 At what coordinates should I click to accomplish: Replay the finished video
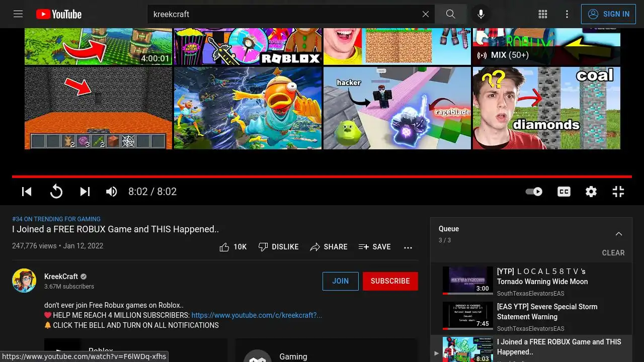56,192
